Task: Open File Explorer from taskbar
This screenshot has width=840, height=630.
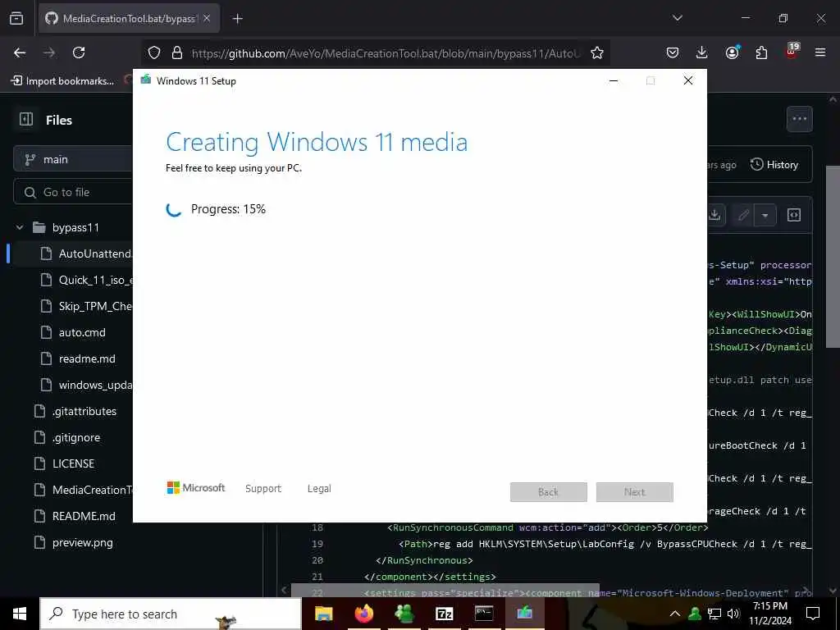Action: 323,614
